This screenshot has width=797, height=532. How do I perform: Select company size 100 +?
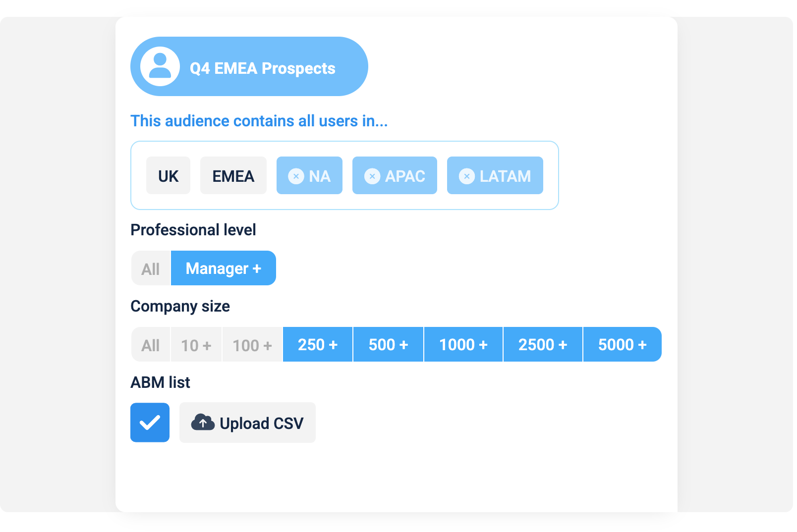point(252,345)
